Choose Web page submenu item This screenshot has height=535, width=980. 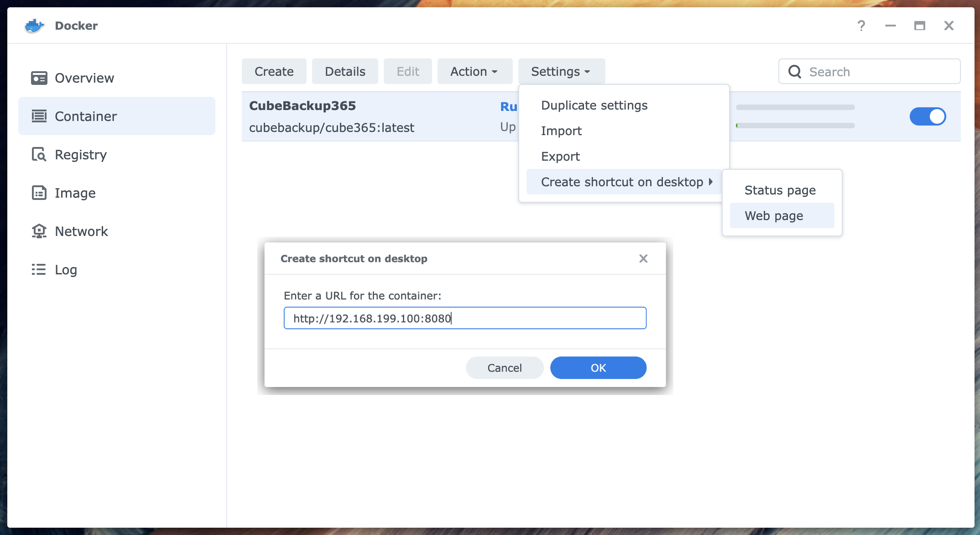pyautogui.click(x=782, y=216)
